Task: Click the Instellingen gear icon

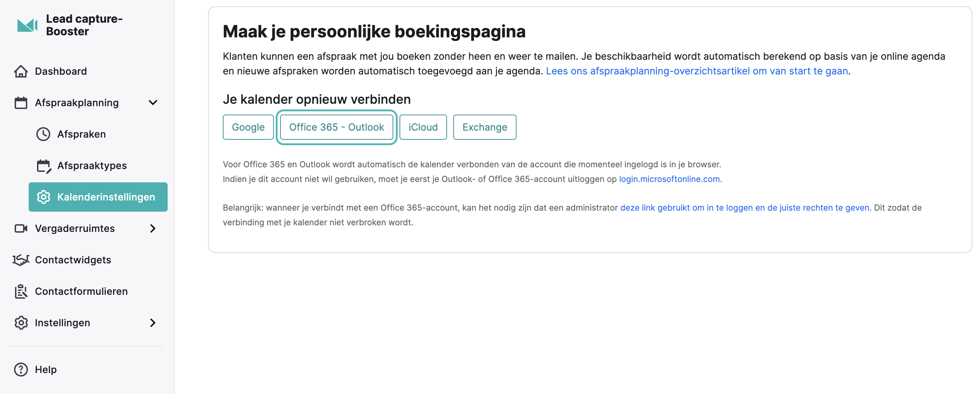Action: (x=21, y=323)
